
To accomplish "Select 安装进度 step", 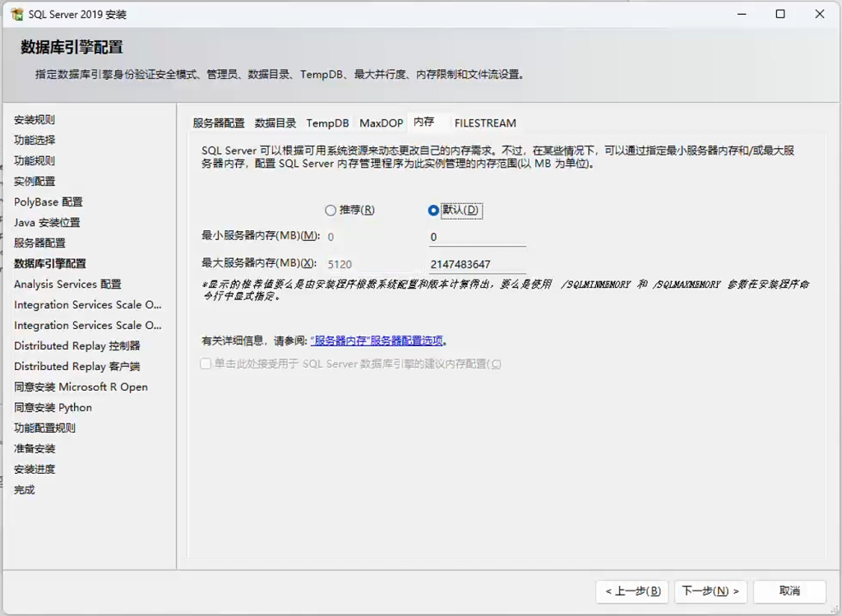I will [x=35, y=469].
